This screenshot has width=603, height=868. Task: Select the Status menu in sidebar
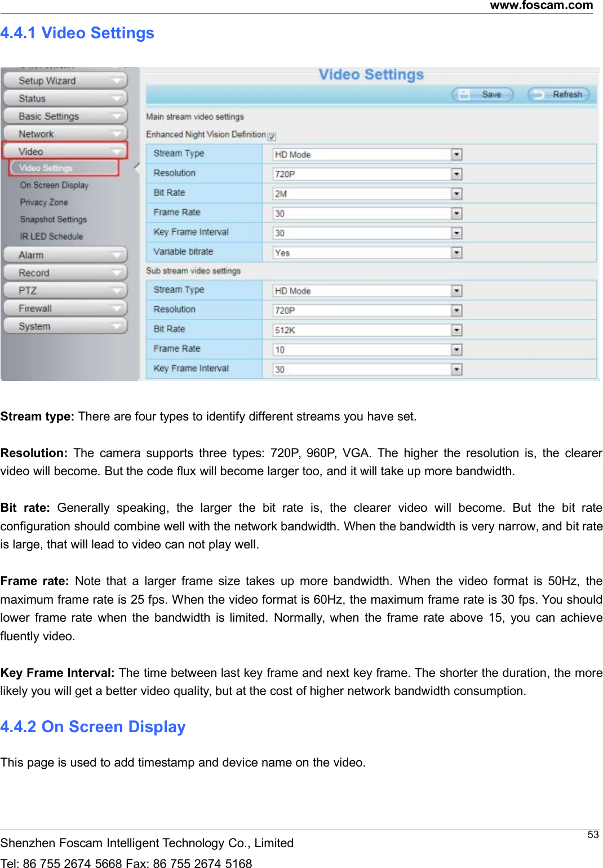pyautogui.click(x=65, y=98)
